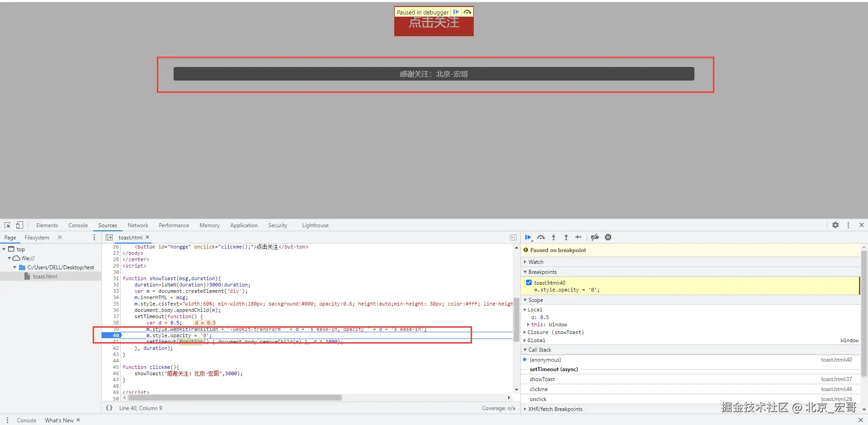This screenshot has height=425, width=868.
Task: Collapse the file:// tree node
Action: (9, 258)
